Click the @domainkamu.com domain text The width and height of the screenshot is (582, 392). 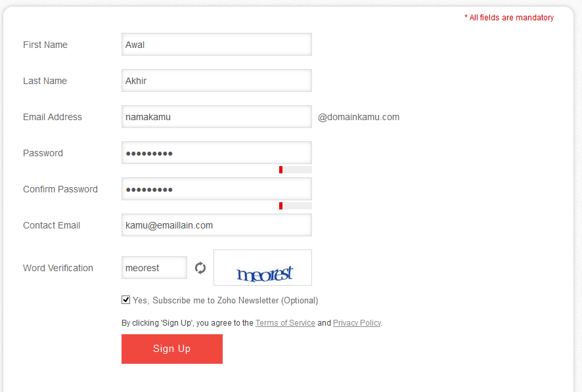(359, 117)
